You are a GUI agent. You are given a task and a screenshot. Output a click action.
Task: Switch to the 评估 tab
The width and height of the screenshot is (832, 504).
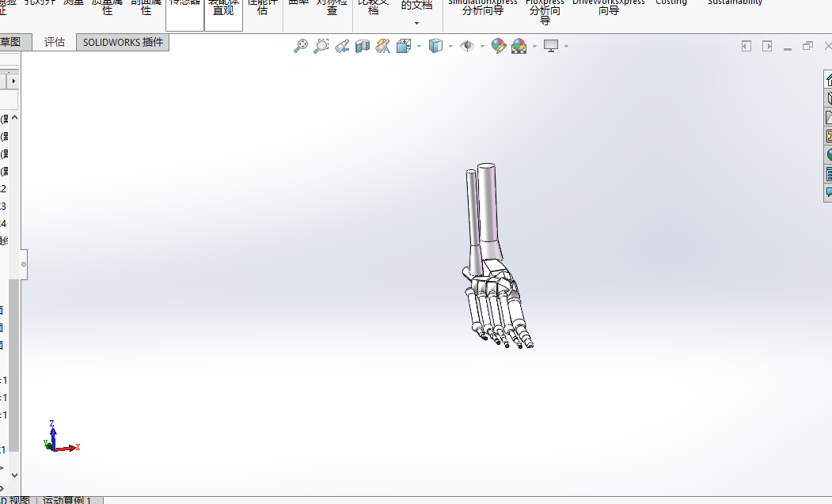pyautogui.click(x=54, y=42)
